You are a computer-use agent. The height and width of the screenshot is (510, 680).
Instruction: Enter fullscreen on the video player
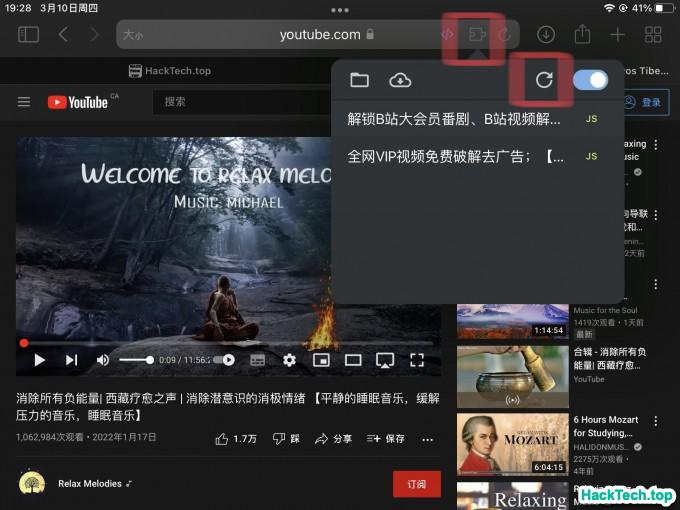click(x=417, y=360)
